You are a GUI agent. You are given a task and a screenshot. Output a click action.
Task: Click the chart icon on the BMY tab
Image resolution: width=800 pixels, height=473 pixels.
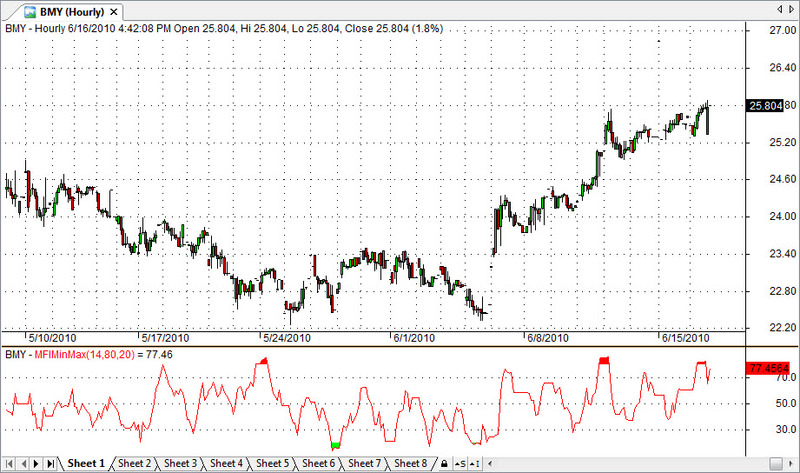click(x=30, y=12)
